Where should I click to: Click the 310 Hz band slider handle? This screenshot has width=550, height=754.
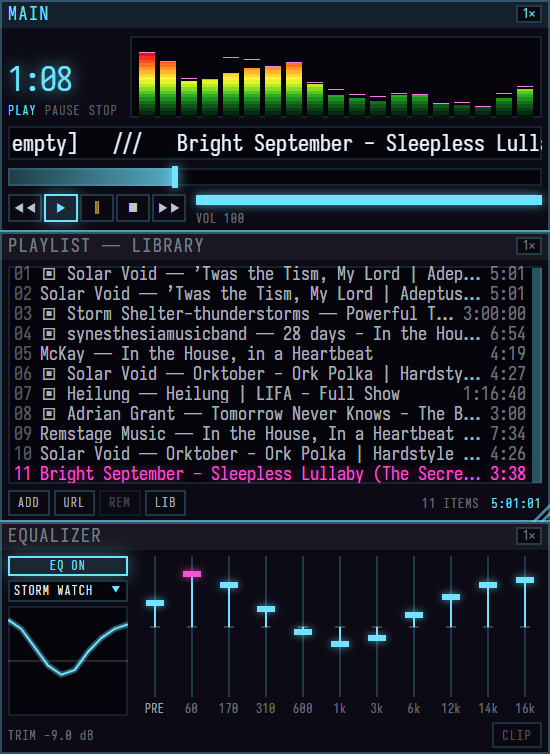click(x=266, y=609)
